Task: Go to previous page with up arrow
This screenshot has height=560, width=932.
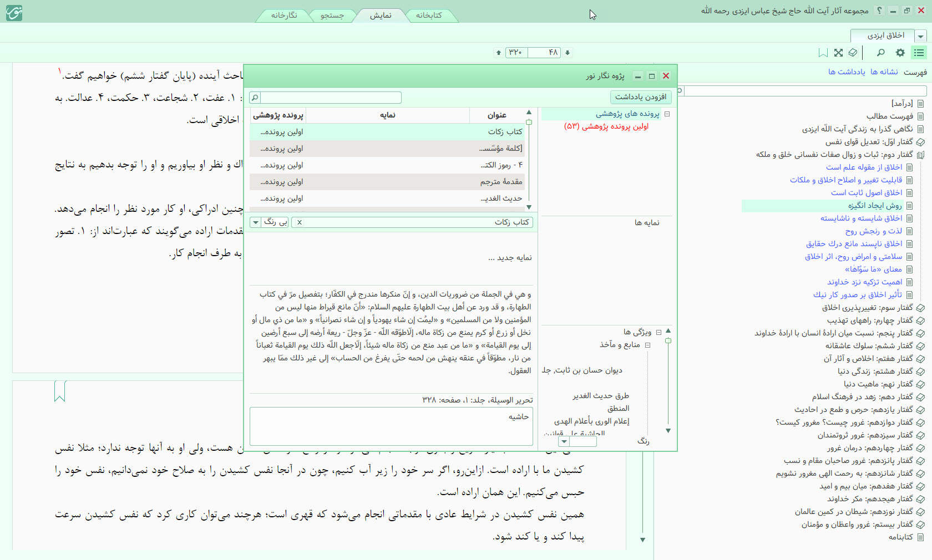Action: 498,53
